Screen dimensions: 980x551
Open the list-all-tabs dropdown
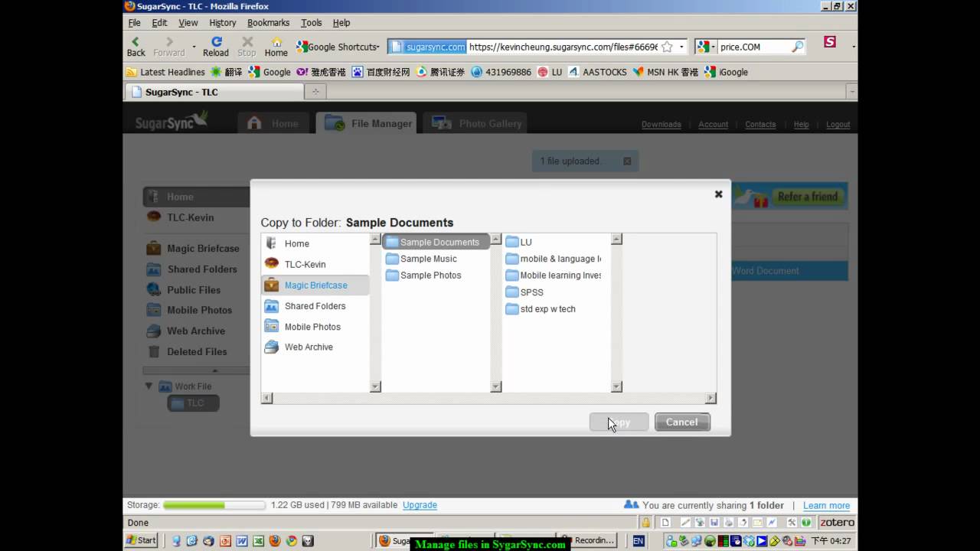tap(851, 92)
